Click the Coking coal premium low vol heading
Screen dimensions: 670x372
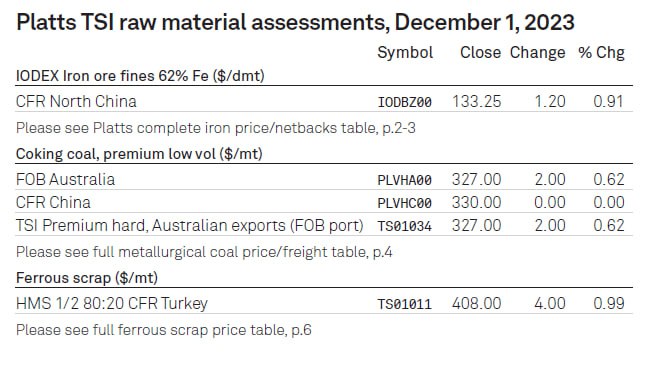coord(139,154)
